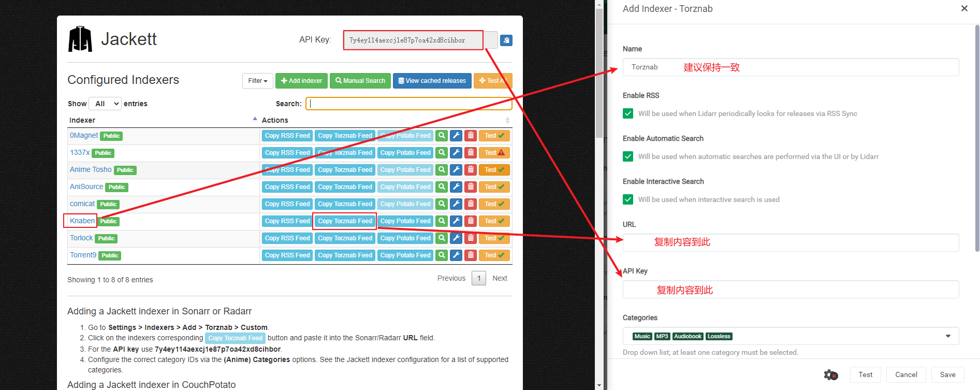Search Torlock via magnifier icon

coord(442,238)
